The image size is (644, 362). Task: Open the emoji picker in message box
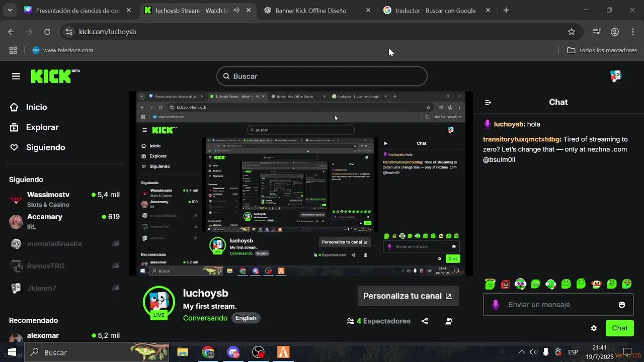[x=622, y=305]
